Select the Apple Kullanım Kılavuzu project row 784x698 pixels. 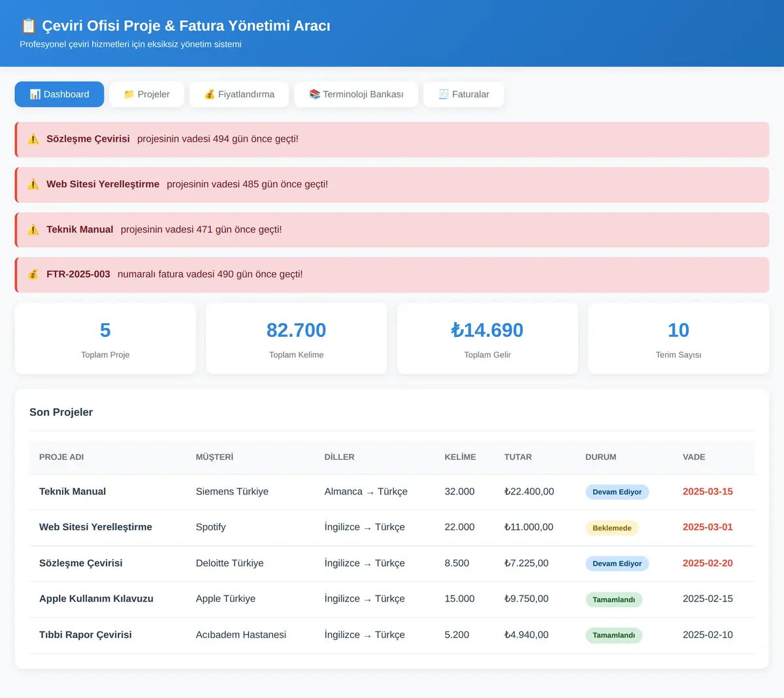pos(392,599)
